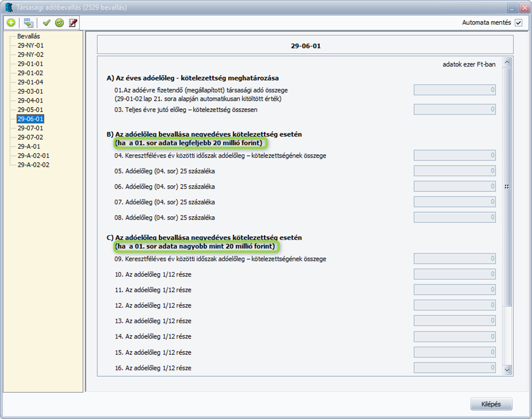Open sheet 29-07-01

(x=30, y=128)
